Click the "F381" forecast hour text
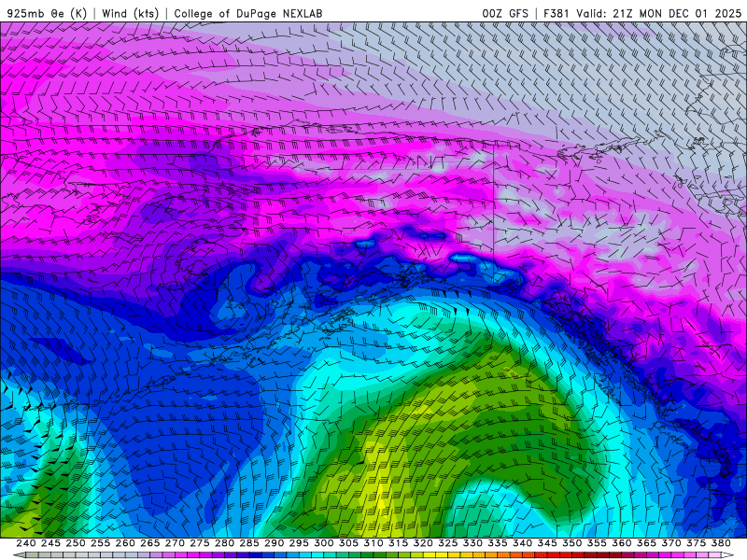 556,13
